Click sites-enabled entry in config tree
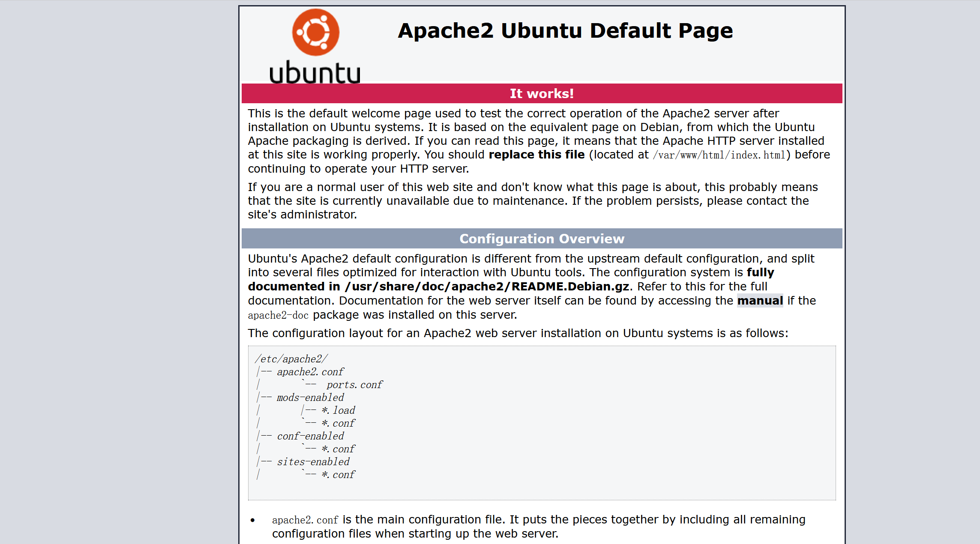980x544 pixels. pyautogui.click(x=313, y=462)
